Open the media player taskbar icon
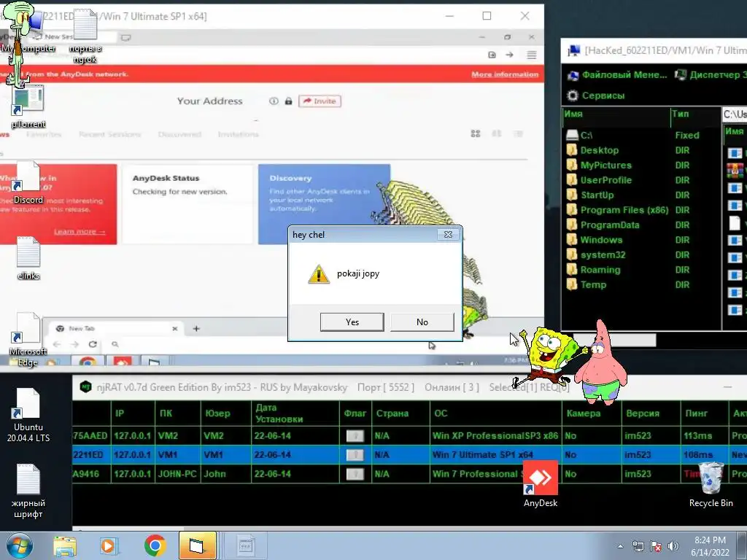The width and height of the screenshot is (747, 560). click(108, 545)
